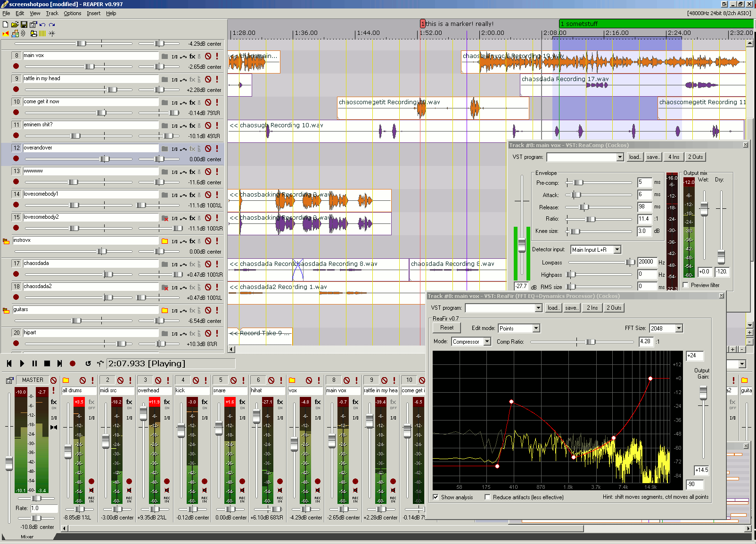Open the Edit menu
Viewport: 756px width, 544px height.
click(x=20, y=13)
